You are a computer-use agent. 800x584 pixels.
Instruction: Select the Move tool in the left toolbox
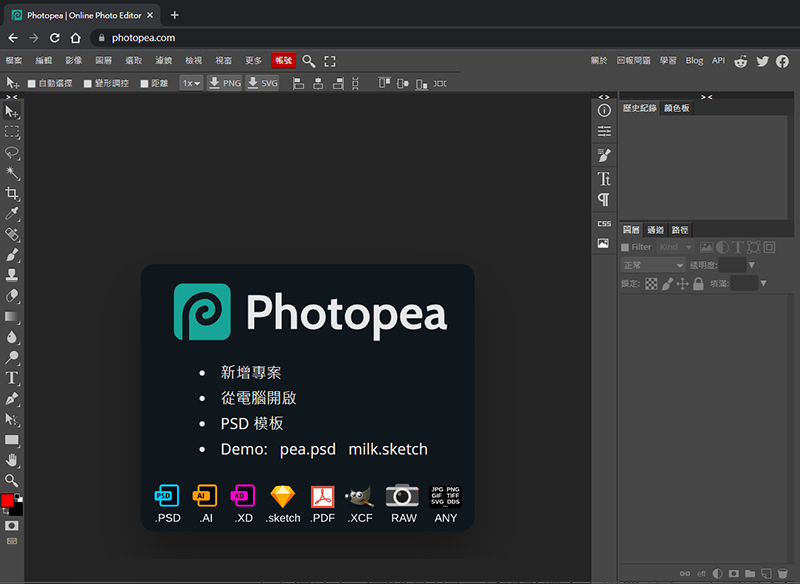click(x=12, y=111)
